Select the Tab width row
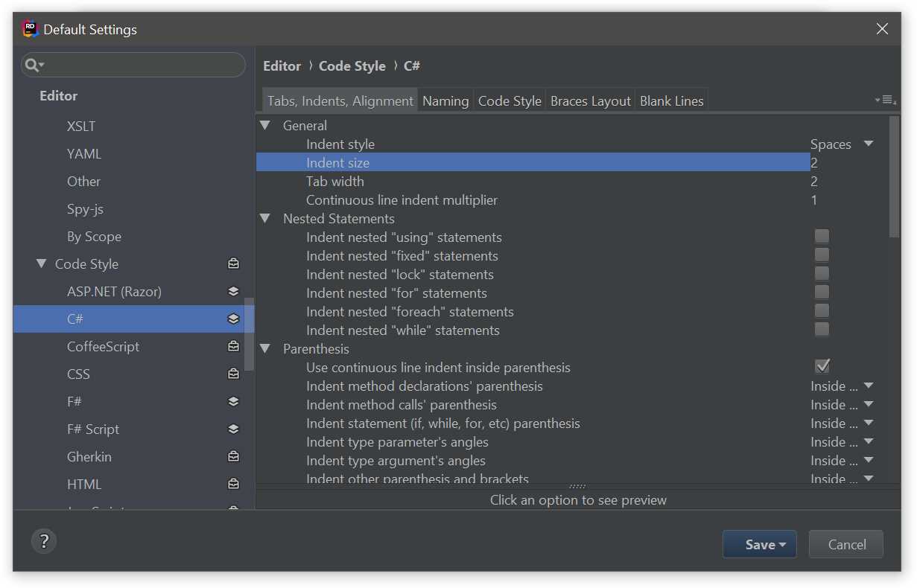 point(573,181)
